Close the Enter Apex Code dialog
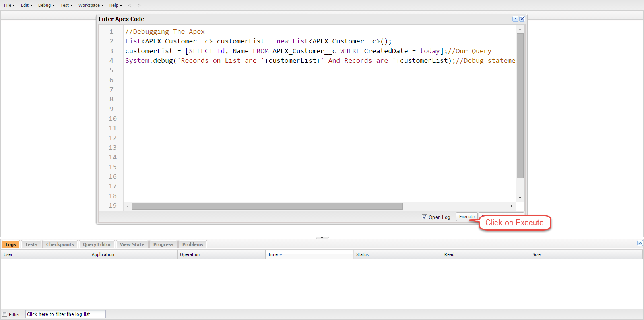The image size is (644, 320). click(522, 19)
